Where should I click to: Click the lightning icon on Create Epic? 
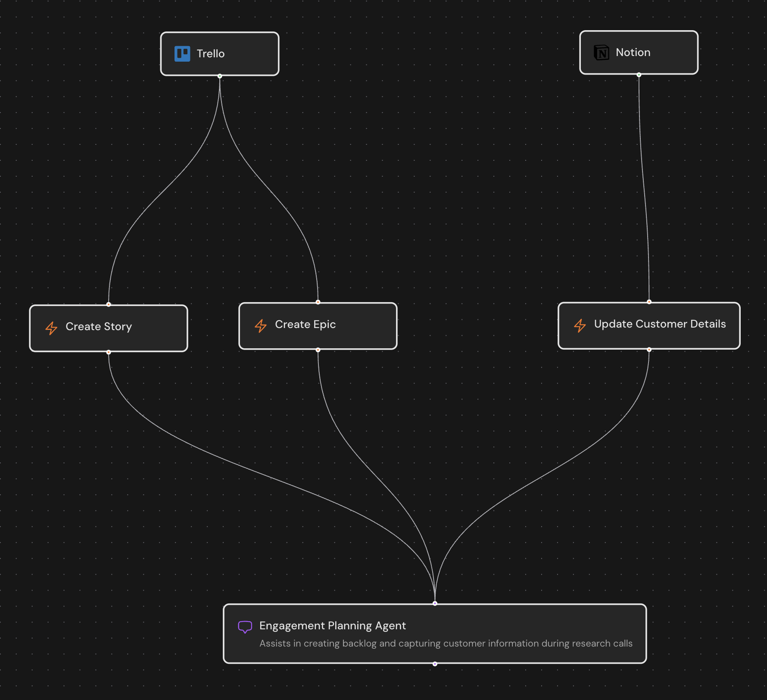click(x=261, y=326)
